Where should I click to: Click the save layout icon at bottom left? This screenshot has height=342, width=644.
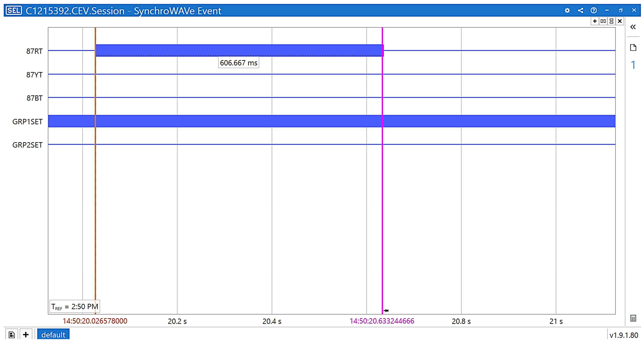(x=11, y=334)
